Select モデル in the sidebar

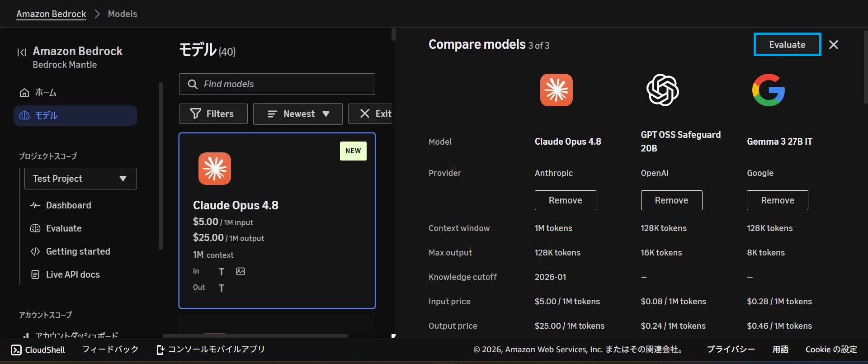click(x=75, y=115)
